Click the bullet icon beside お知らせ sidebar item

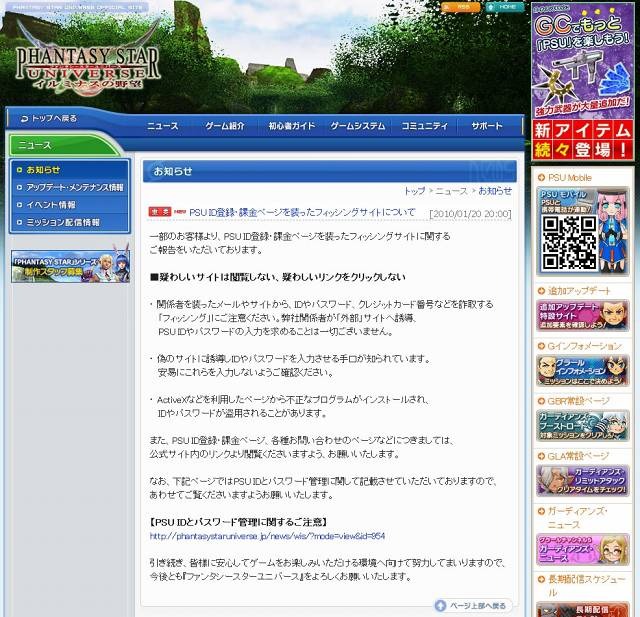(x=19, y=170)
